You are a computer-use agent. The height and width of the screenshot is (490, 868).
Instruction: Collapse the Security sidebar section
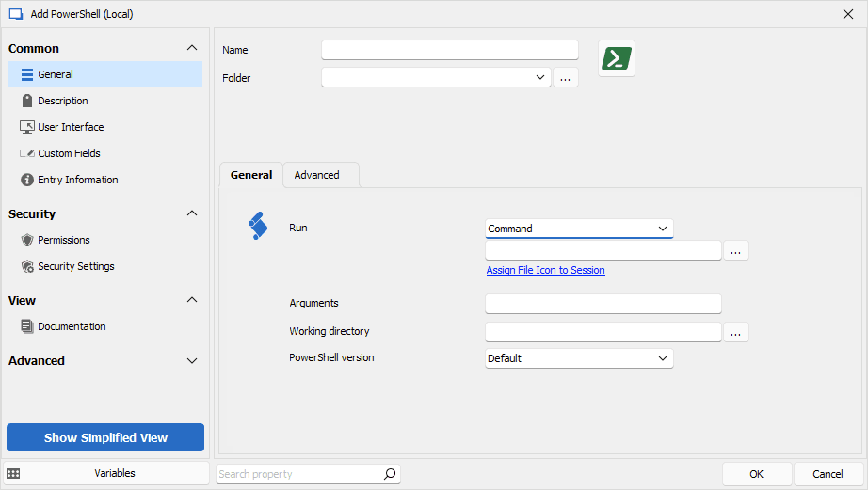pyautogui.click(x=192, y=213)
